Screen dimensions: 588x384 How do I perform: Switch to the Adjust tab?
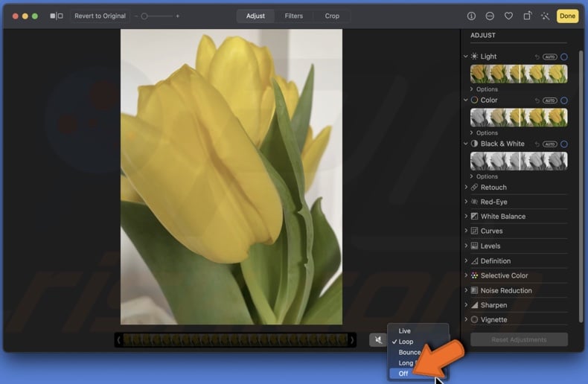tap(255, 16)
